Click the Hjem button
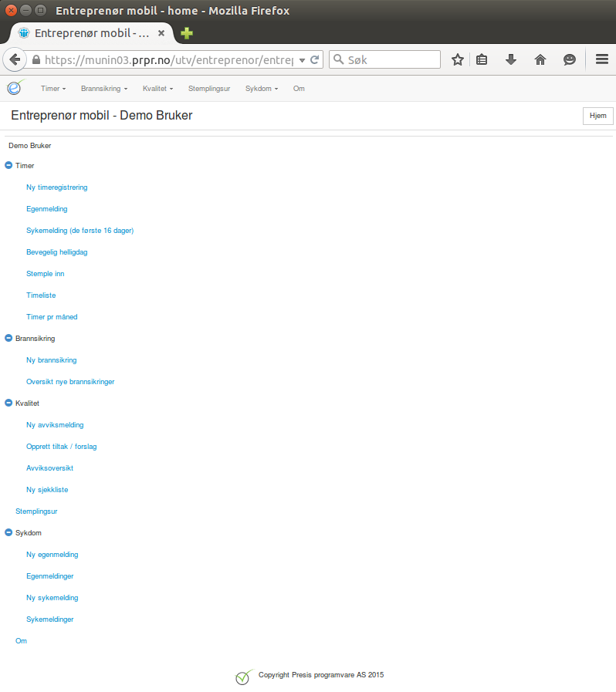Screen dimensions: 616x692 [x=598, y=116]
